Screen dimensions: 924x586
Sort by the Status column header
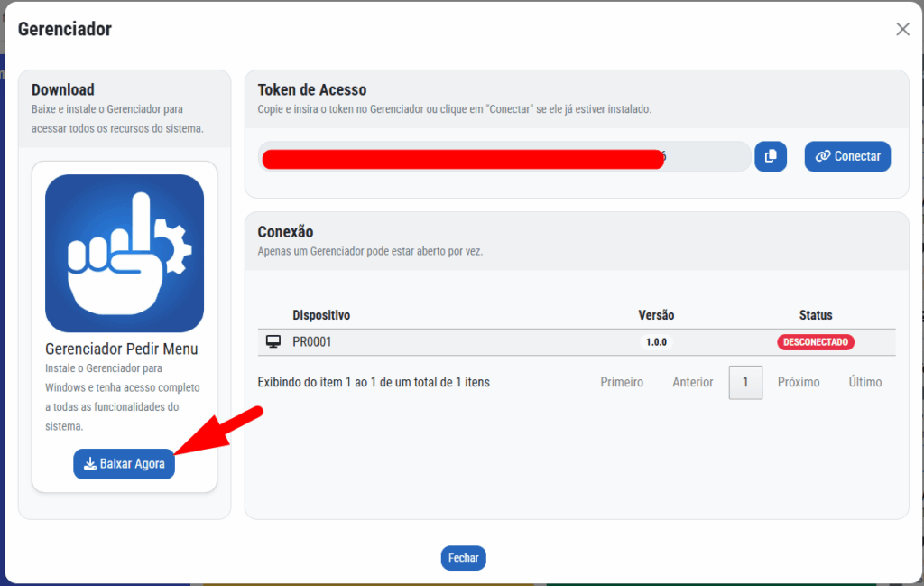point(816,315)
